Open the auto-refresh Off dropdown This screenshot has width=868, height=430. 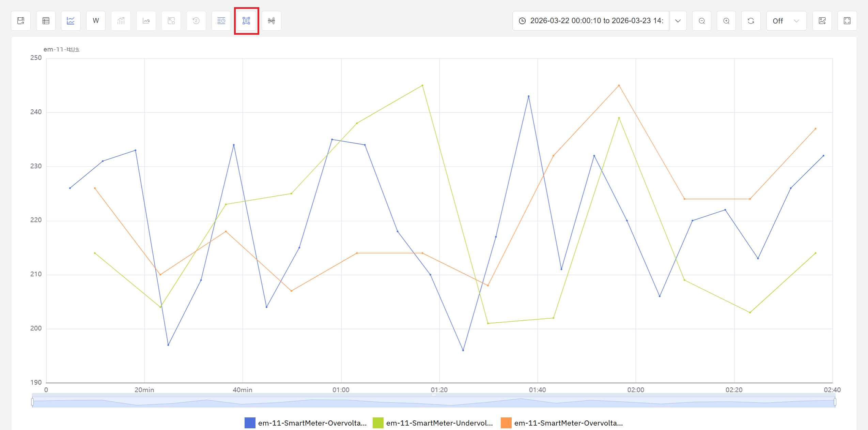pos(786,21)
